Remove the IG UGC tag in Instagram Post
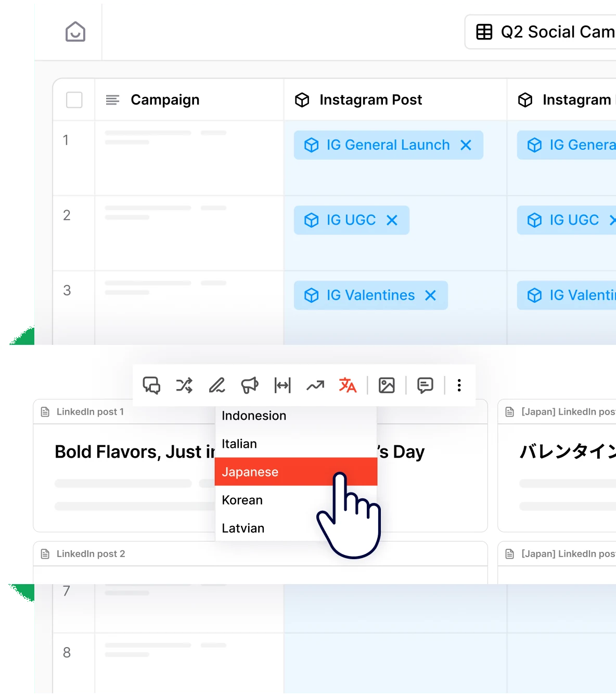This screenshot has width=616, height=697. [x=392, y=221]
